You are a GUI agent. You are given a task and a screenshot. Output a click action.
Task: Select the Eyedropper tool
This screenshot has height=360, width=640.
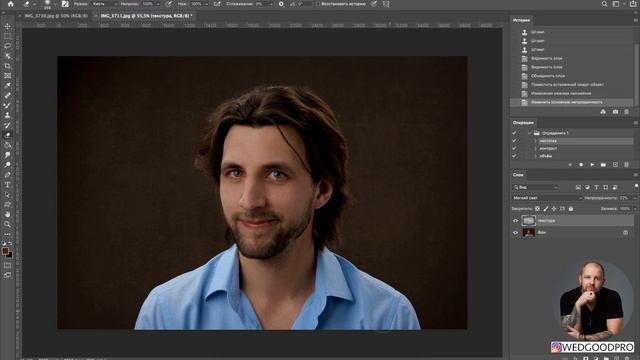(7, 86)
